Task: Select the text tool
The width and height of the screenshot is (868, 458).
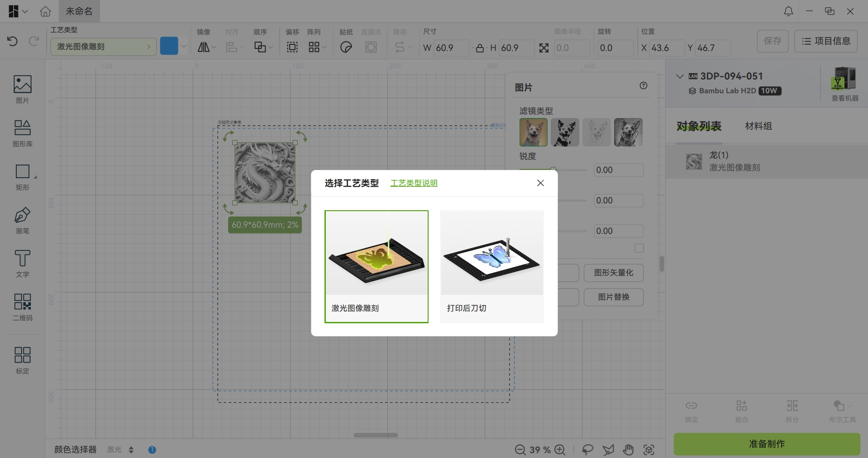Action: (x=22, y=264)
